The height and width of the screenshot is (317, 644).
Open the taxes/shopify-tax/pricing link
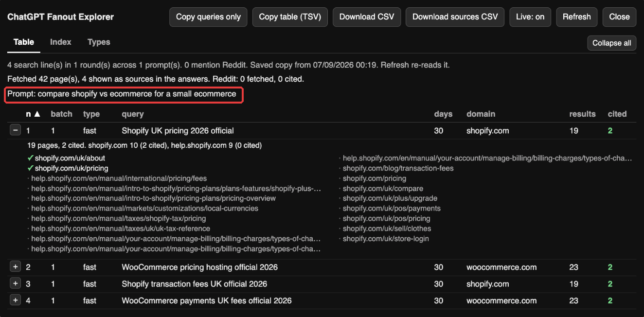click(x=118, y=218)
